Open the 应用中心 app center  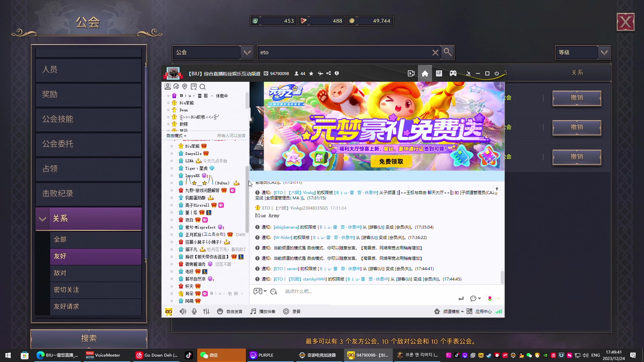tap(483, 311)
